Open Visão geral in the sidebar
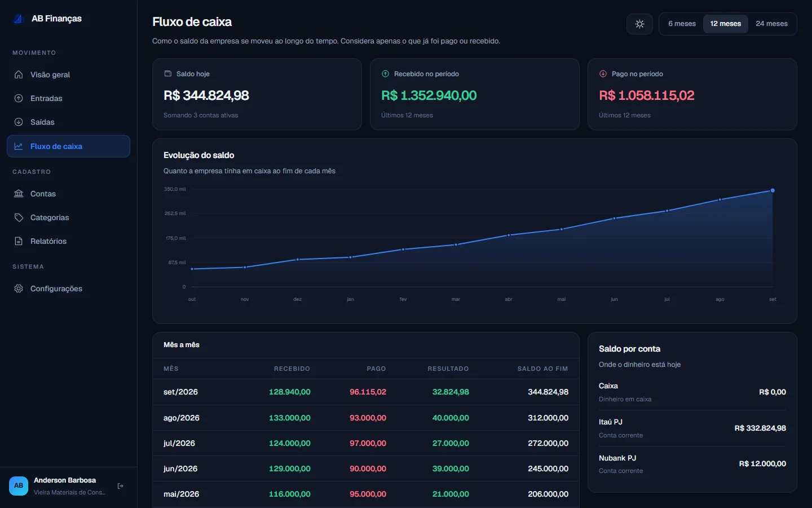 pyautogui.click(x=68, y=75)
